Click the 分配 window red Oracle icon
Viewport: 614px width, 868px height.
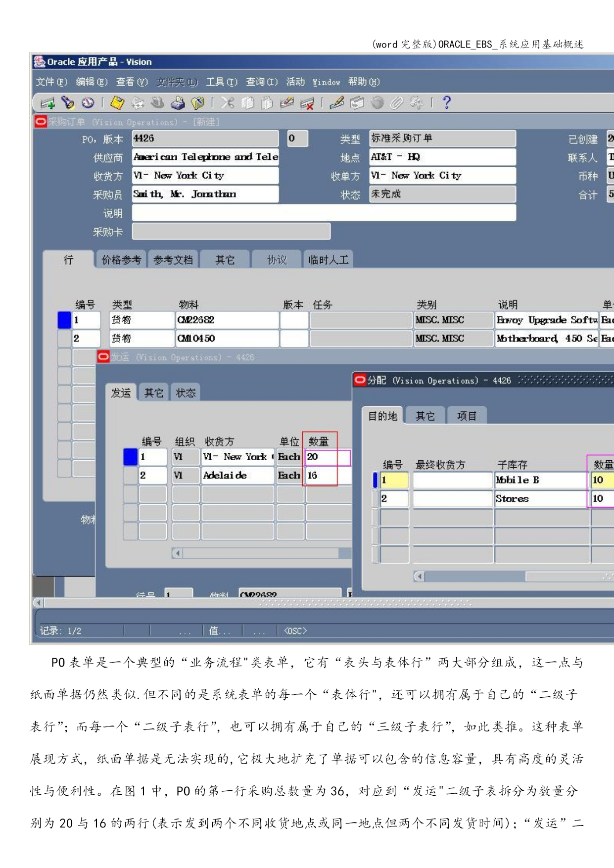pyautogui.click(x=360, y=380)
